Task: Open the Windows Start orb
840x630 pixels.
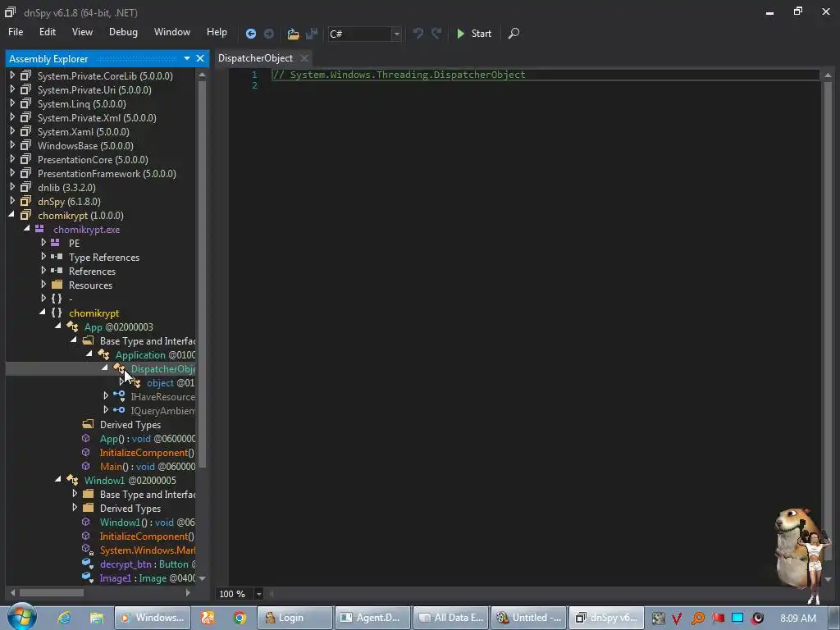Action: [21, 617]
